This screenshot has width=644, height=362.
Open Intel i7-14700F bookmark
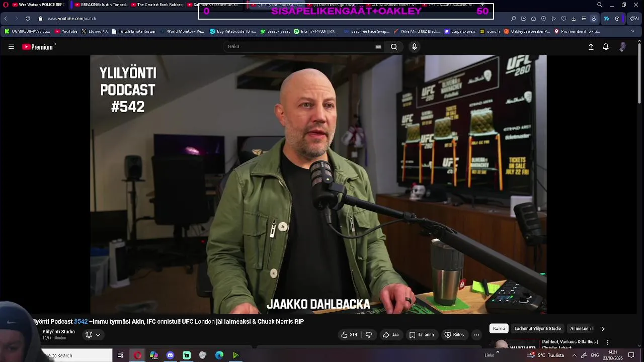315,31
